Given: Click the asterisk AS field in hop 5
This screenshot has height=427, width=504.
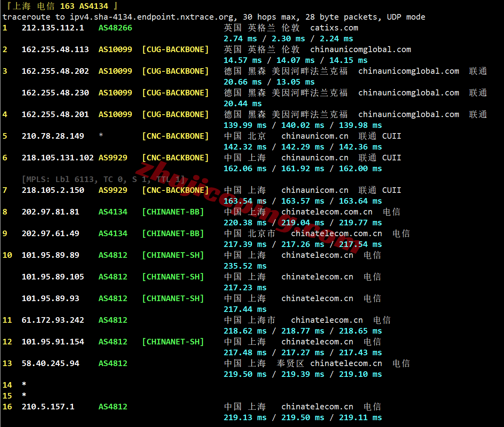Looking at the screenshot, I should (101, 135).
